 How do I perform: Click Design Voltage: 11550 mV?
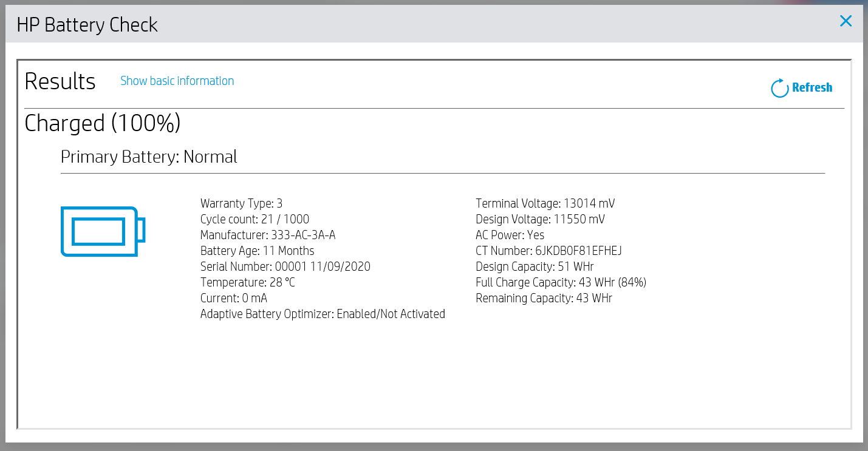pos(540,219)
